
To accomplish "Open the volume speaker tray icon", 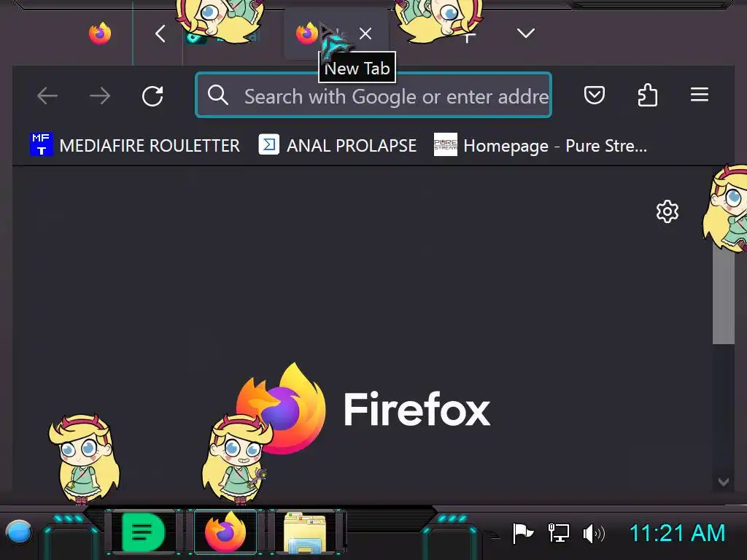I will (594, 533).
